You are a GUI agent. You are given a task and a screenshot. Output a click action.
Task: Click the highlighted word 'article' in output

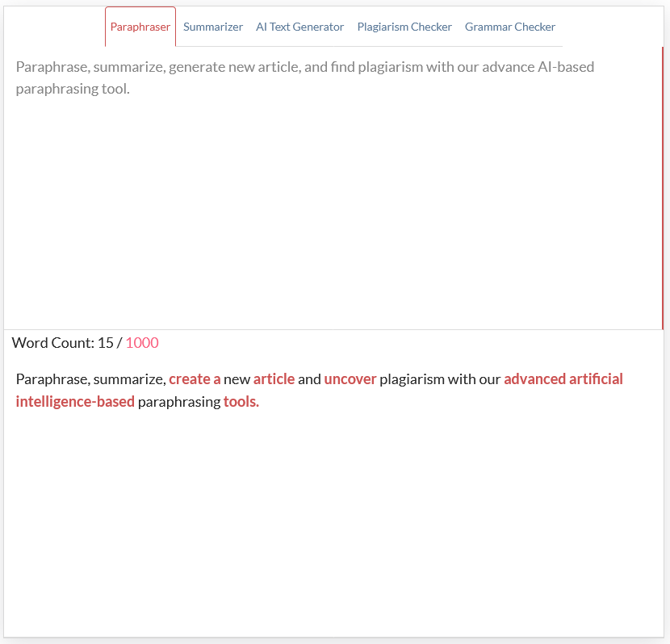click(274, 379)
